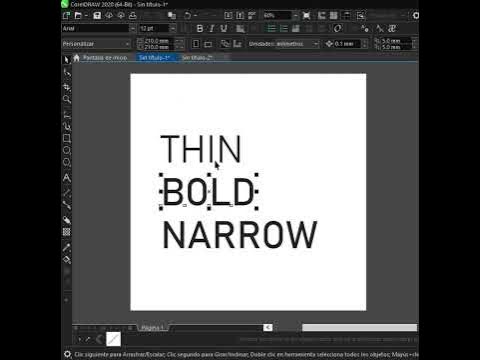Click the NARROW text on canvas
Viewport: 480px width, 360px height.
[x=240, y=235]
